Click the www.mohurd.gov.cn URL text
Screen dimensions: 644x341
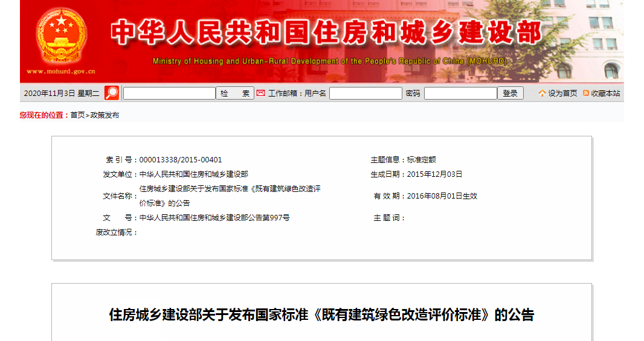[x=61, y=71]
